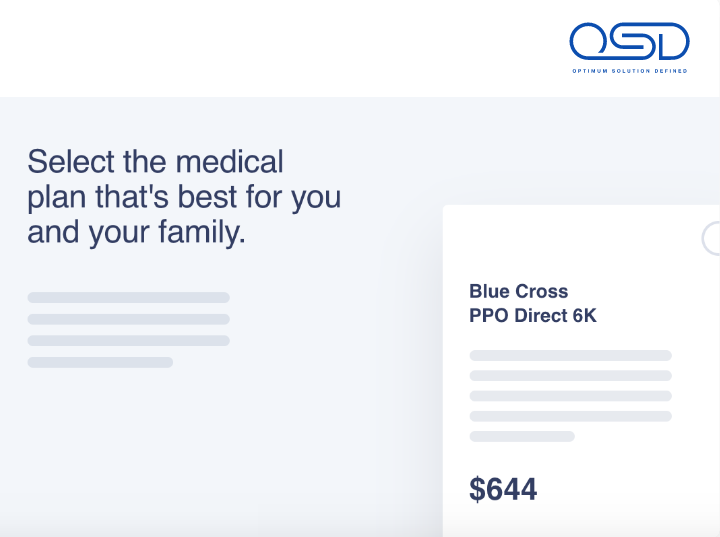Click the $644 price on the plan card
Screen dimensions: 720x537
pos(503,489)
